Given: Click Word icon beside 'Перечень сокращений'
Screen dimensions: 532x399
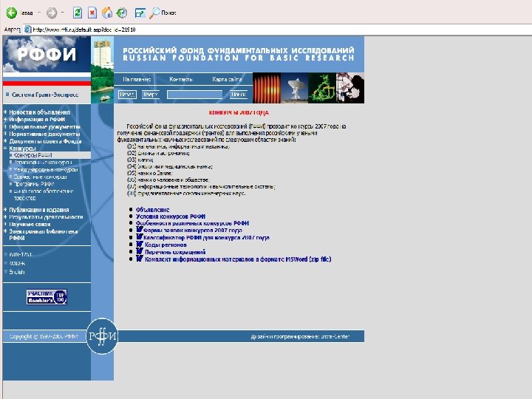Looking at the screenshot, I should click(x=140, y=251).
